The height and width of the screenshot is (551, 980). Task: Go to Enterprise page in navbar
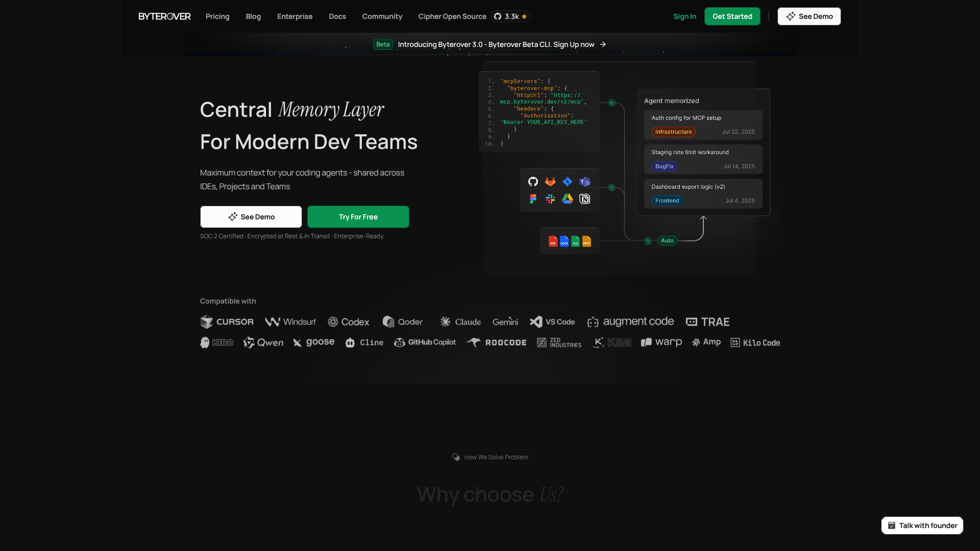[x=295, y=16]
